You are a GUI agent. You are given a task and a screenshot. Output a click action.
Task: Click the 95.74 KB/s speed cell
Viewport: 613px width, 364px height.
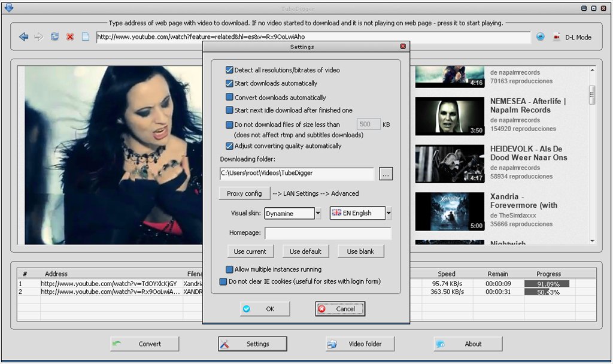[x=447, y=284]
